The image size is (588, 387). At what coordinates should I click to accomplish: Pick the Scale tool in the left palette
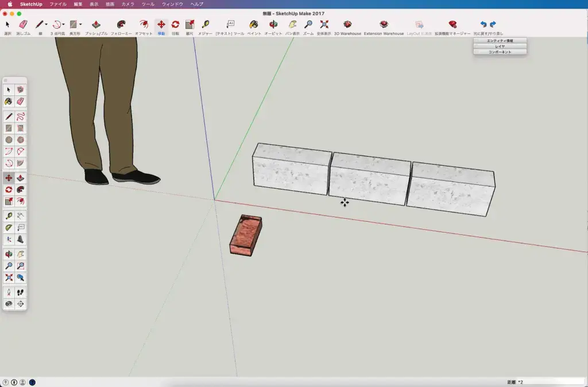(9, 202)
